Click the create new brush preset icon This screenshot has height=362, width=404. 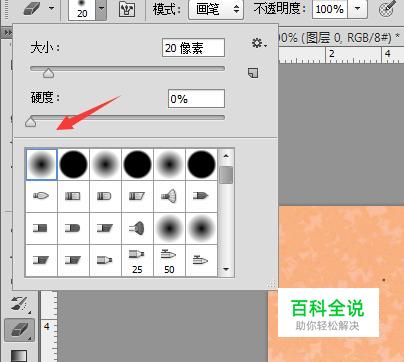253,73
